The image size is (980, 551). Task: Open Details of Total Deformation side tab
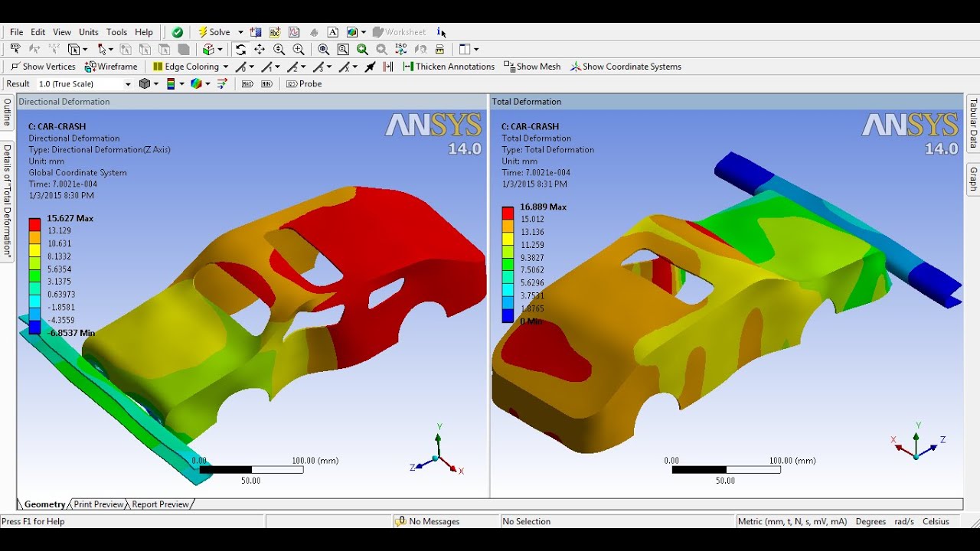7,201
